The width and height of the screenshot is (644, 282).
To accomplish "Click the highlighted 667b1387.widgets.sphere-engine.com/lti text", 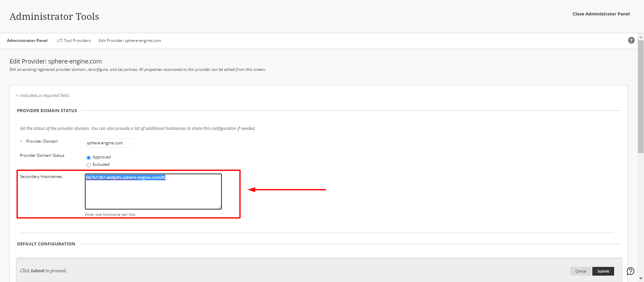I will (126, 178).
